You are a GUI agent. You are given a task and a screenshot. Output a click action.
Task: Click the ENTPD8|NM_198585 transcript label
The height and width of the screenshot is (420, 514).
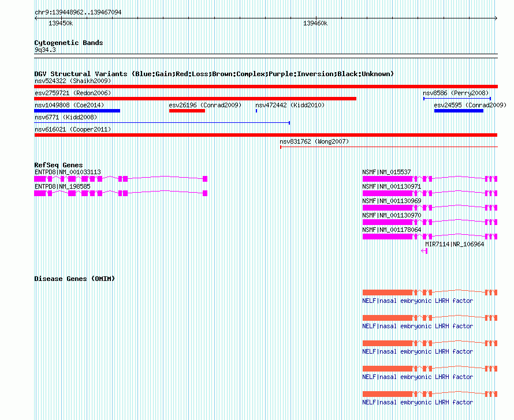point(62,186)
